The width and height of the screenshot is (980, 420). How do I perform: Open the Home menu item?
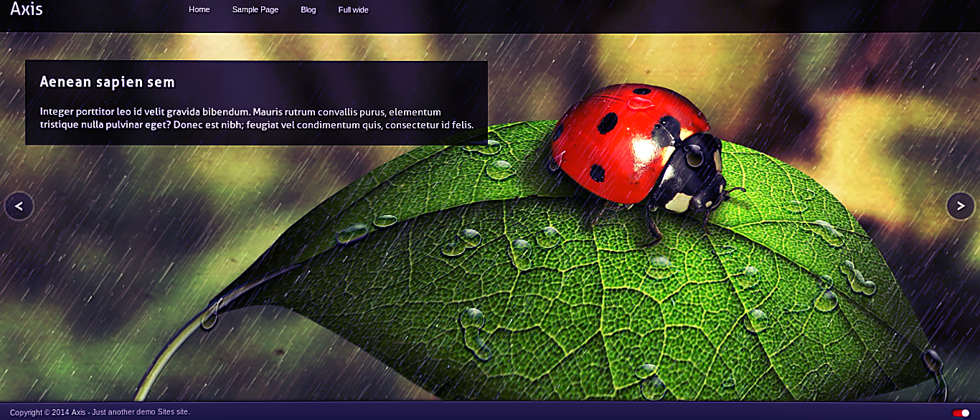click(x=199, y=10)
